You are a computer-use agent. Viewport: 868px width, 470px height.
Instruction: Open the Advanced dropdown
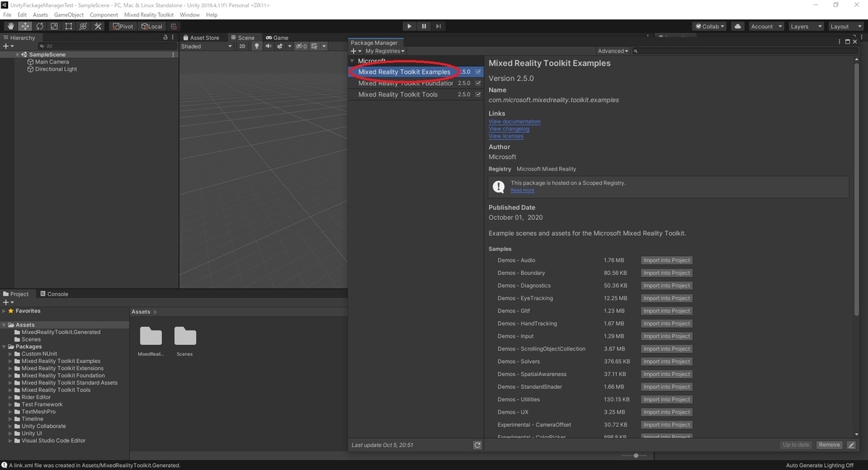[x=613, y=51]
